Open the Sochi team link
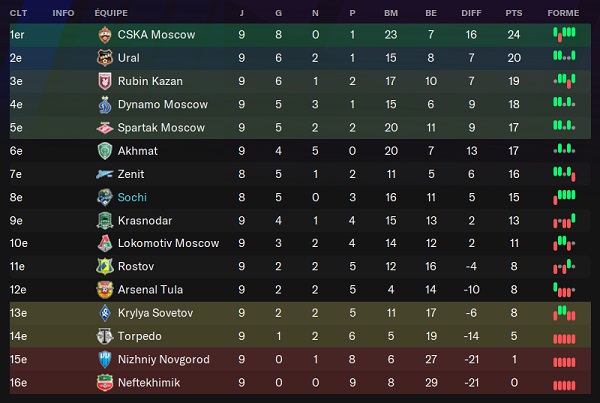600x403 pixels. pyautogui.click(x=132, y=198)
